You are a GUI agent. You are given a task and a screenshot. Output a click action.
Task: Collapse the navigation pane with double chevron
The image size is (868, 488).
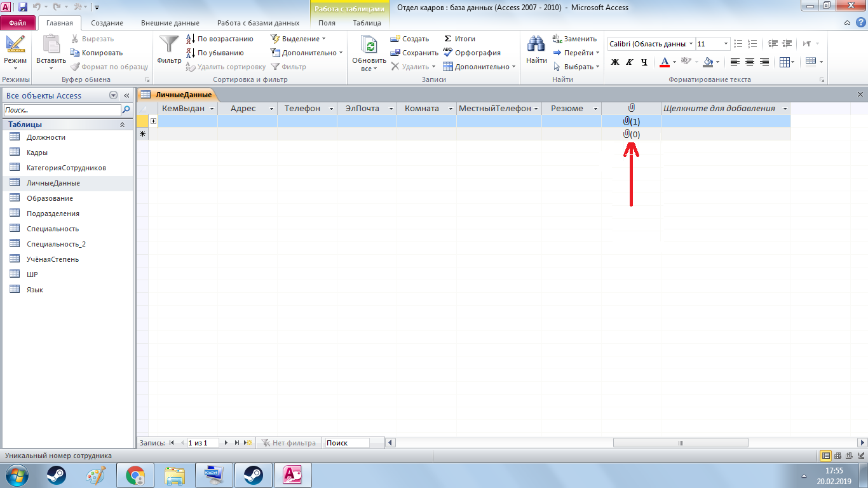coord(126,95)
